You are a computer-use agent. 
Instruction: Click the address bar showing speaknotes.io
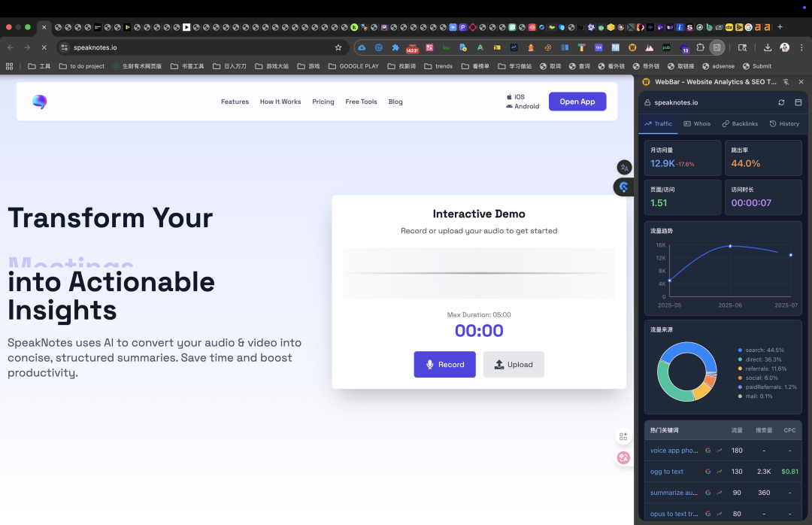[202, 47]
